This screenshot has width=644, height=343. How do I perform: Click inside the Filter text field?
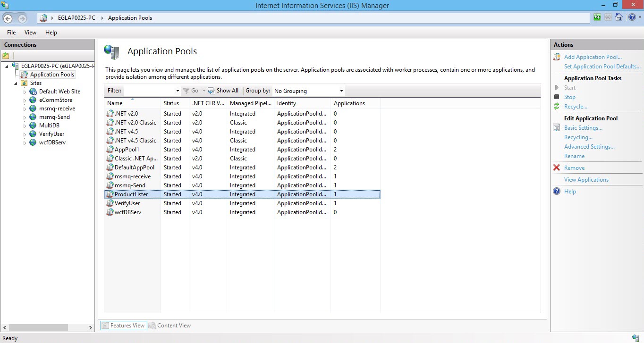pos(149,91)
